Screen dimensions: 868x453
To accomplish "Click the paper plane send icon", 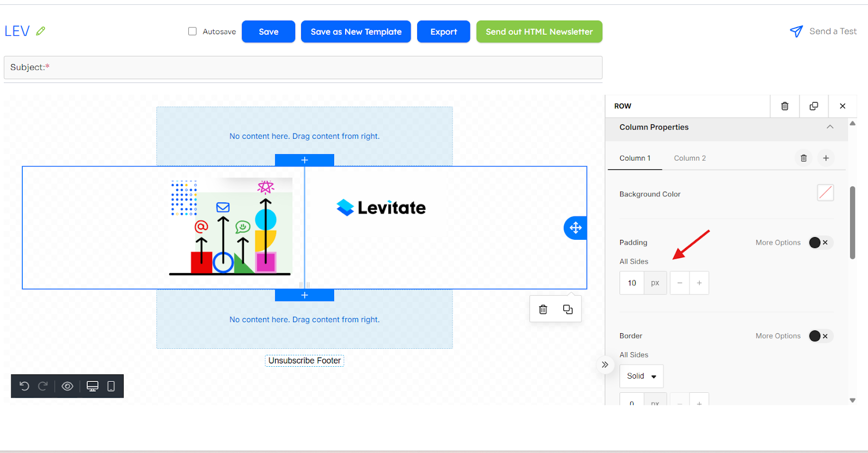I will coord(796,31).
